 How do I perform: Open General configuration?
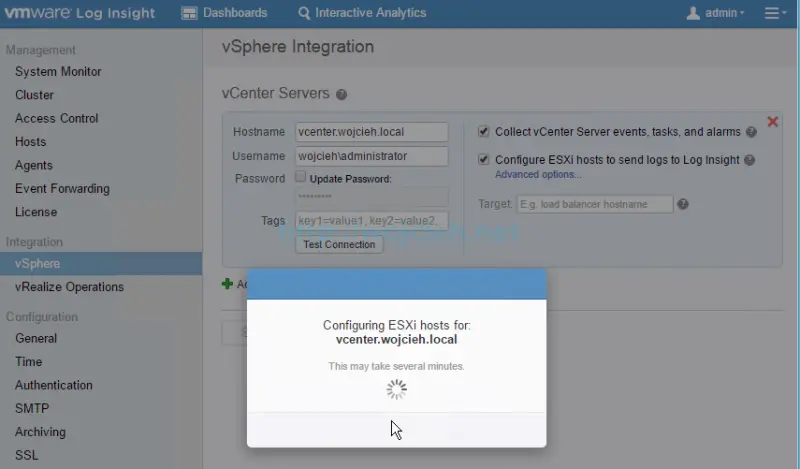(36, 338)
